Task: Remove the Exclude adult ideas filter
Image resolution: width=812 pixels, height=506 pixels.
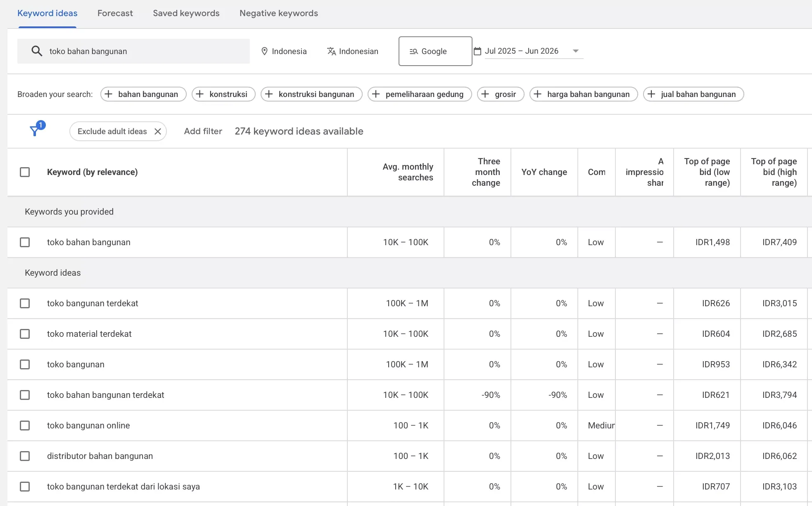Action: click(x=158, y=131)
